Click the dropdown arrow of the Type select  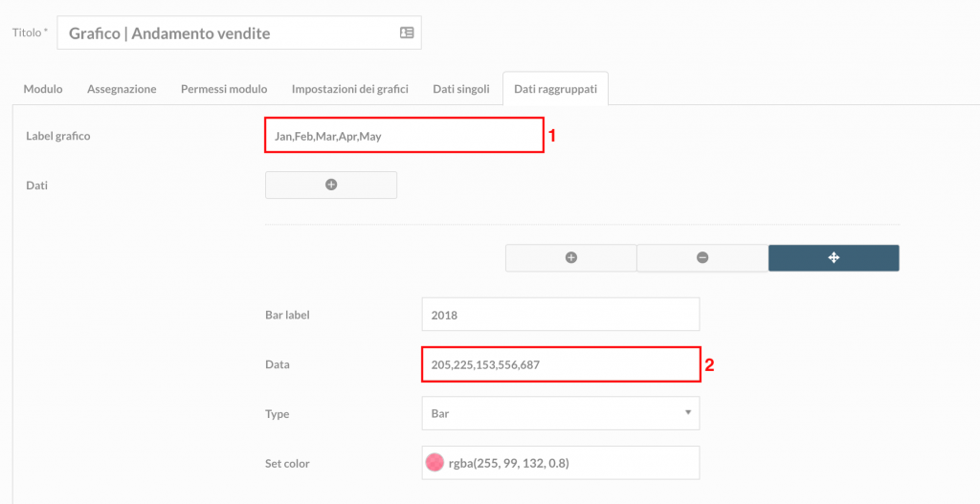click(x=687, y=412)
